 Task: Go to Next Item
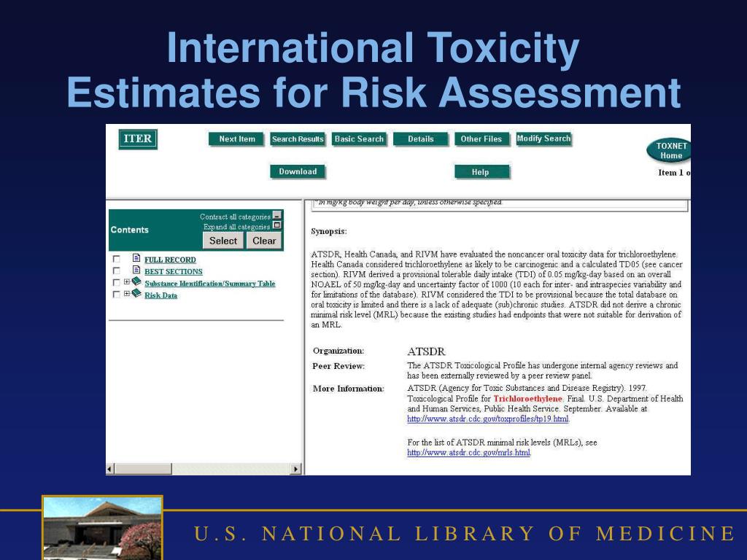click(237, 139)
